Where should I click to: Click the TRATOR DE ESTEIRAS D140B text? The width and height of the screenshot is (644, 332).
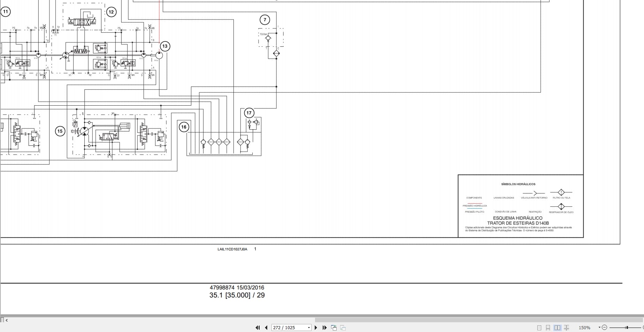coord(518,223)
